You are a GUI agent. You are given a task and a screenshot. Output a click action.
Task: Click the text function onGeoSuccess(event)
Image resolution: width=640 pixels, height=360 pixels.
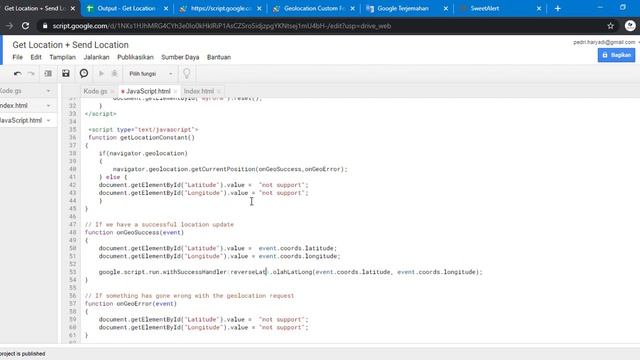pyautogui.click(x=134, y=232)
